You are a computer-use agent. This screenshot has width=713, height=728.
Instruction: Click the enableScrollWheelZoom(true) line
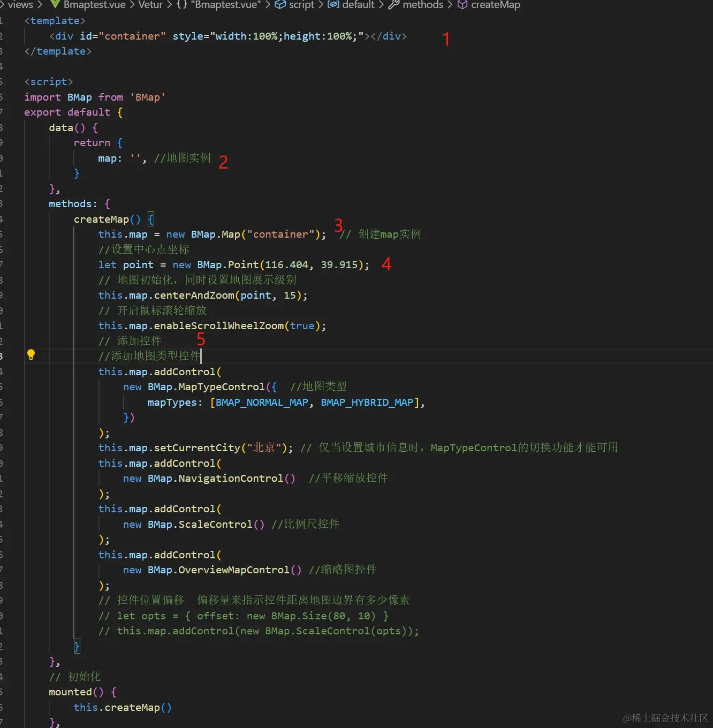212,326
